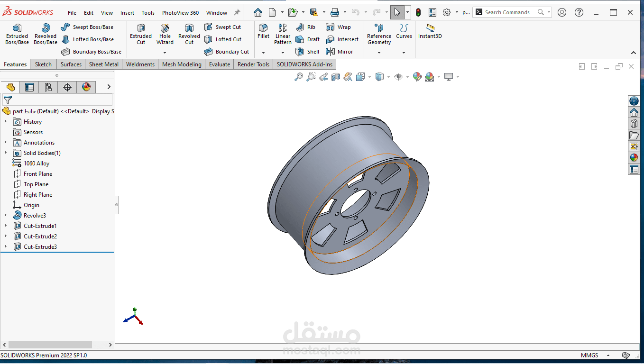
Task: Apply the Fillet tool
Action: point(263,31)
